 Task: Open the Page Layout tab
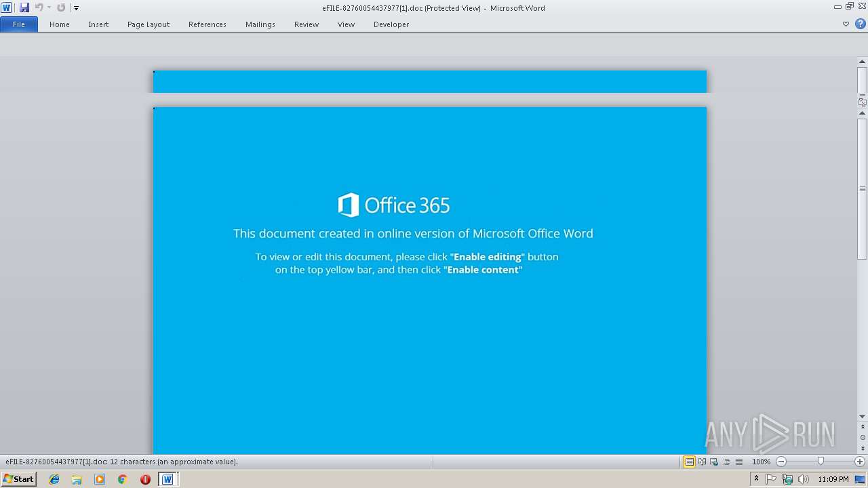tap(149, 24)
